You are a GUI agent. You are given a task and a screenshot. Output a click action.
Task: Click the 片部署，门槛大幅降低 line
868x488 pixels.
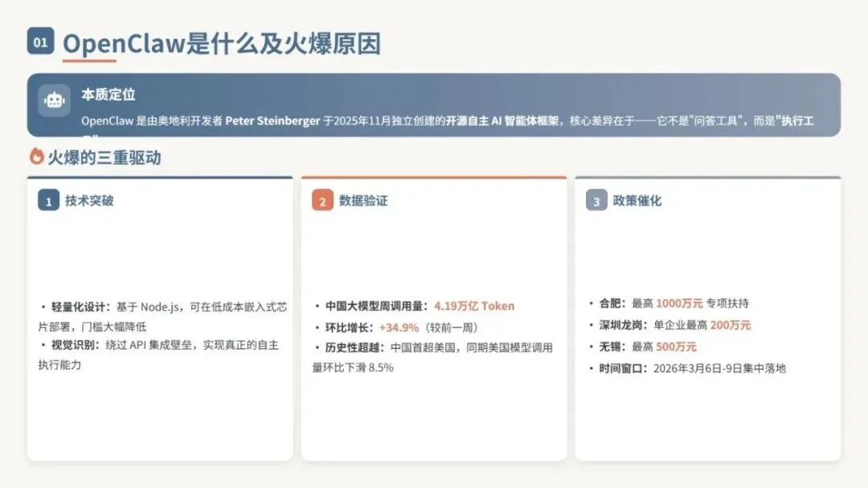[92, 326]
